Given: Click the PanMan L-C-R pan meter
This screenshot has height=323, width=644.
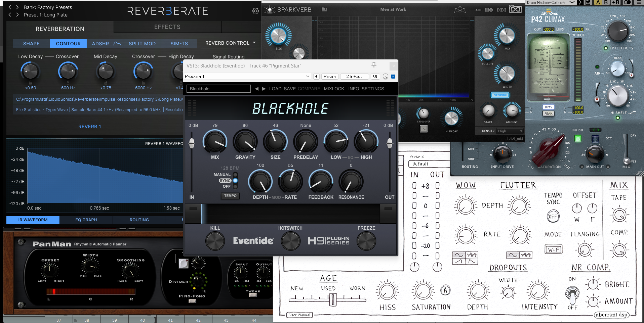Looking at the screenshot, I should click(x=91, y=291).
